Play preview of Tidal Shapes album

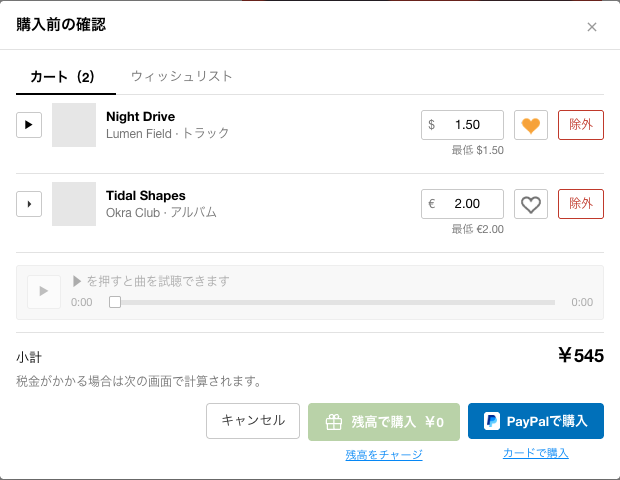(29, 204)
